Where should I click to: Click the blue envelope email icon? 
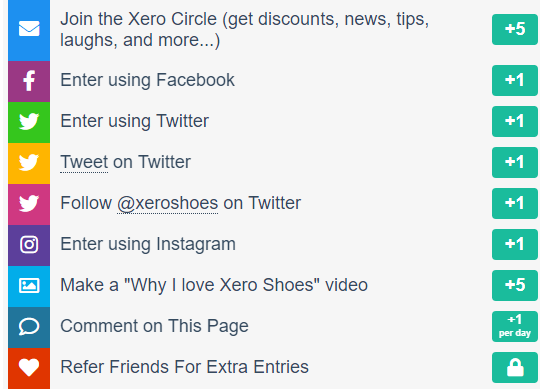[29, 29]
